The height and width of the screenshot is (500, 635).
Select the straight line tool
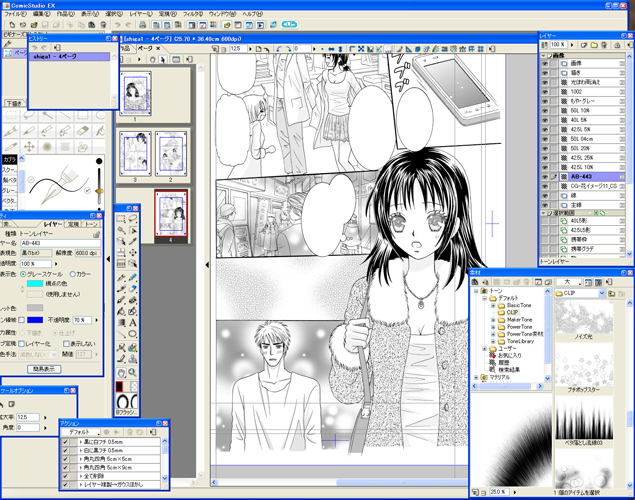coord(121,334)
